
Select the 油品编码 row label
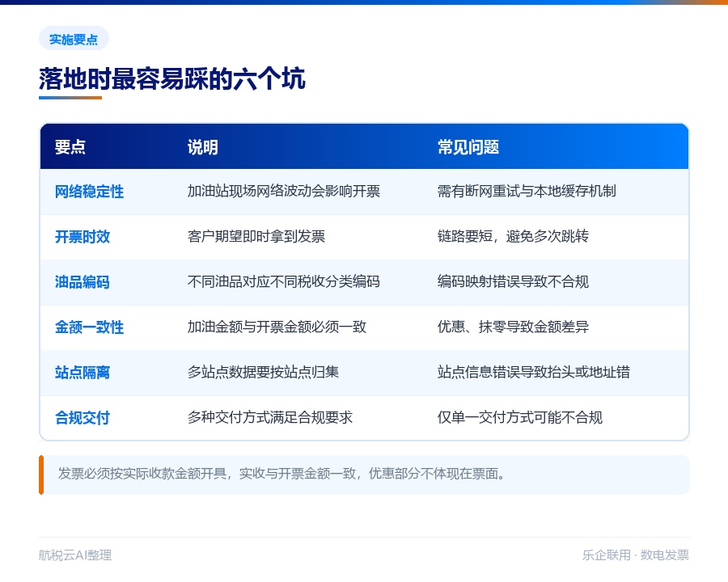point(83,282)
